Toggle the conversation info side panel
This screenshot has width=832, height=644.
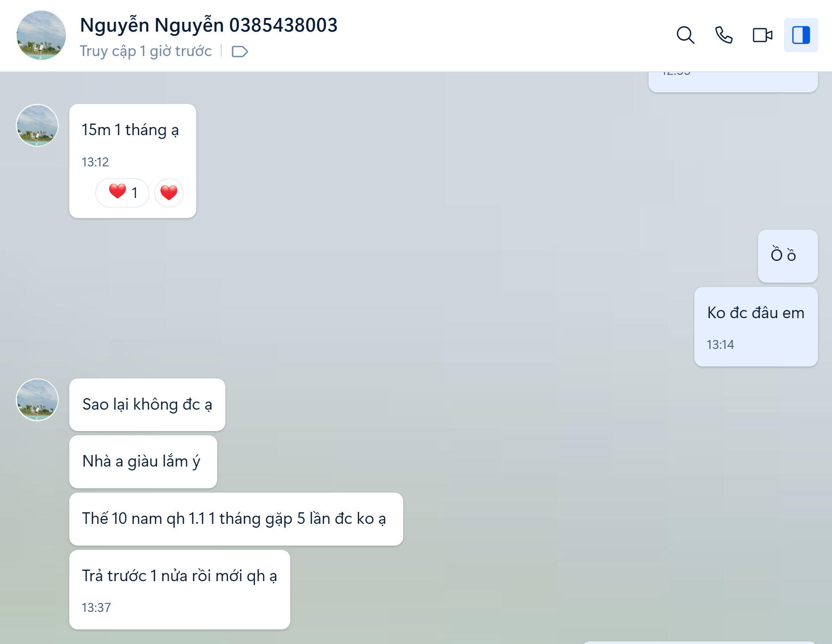[x=801, y=35]
